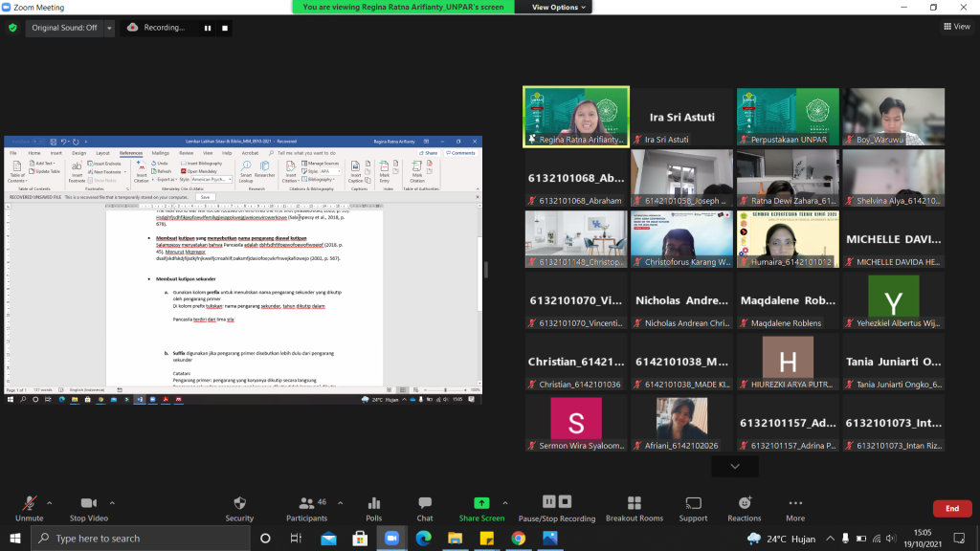
Task: Switch to the View layout menu
Action: pyautogui.click(x=956, y=27)
